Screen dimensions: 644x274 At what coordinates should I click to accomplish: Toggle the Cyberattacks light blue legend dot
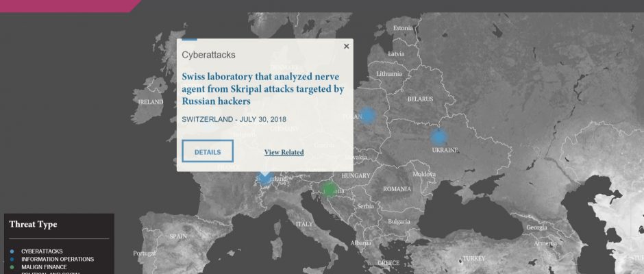pos(12,251)
